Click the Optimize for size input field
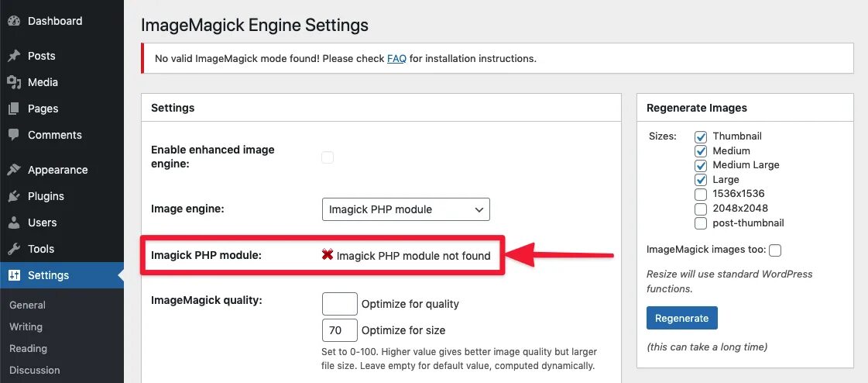This screenshot has height=383, width=868. (339, 330)
